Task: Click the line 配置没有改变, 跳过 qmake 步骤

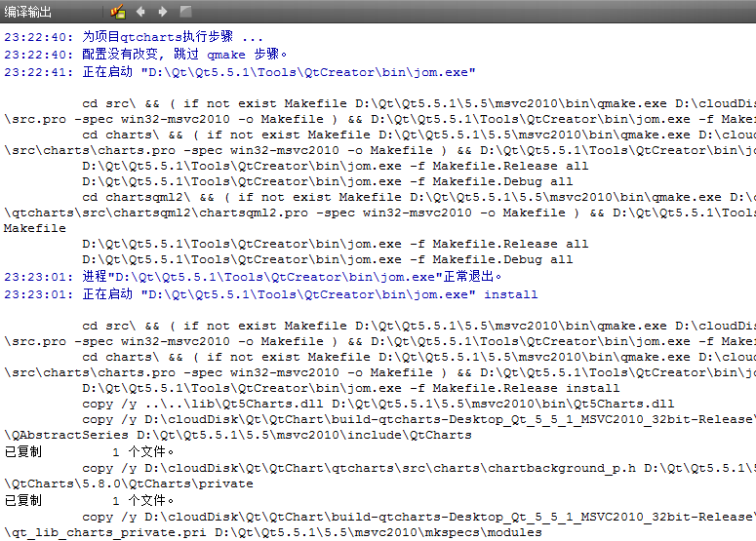Action: tap(145, 54)
